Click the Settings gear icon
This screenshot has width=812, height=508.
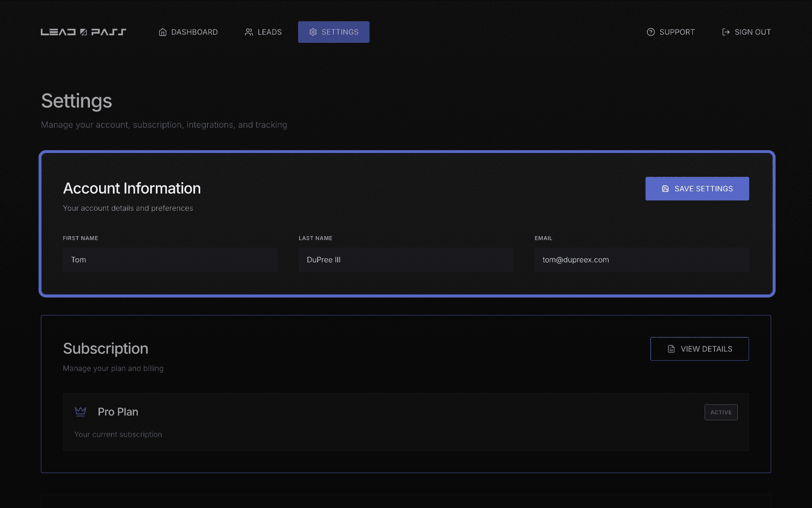(313, 32)
